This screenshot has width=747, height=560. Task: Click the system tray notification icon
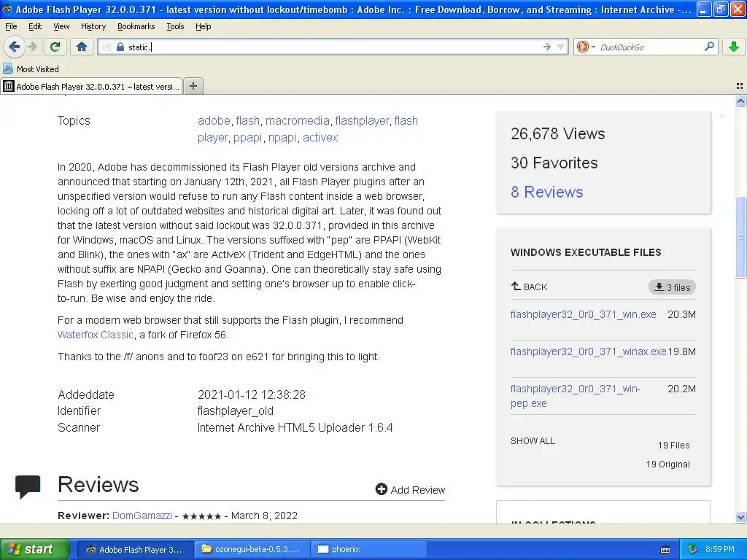(693, 549)
